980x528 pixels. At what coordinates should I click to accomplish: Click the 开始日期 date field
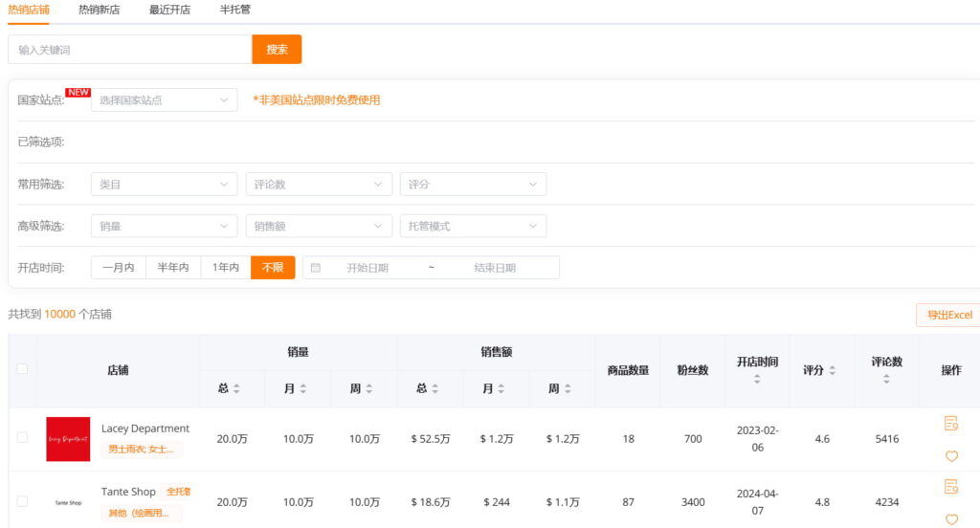click(367, 268)
